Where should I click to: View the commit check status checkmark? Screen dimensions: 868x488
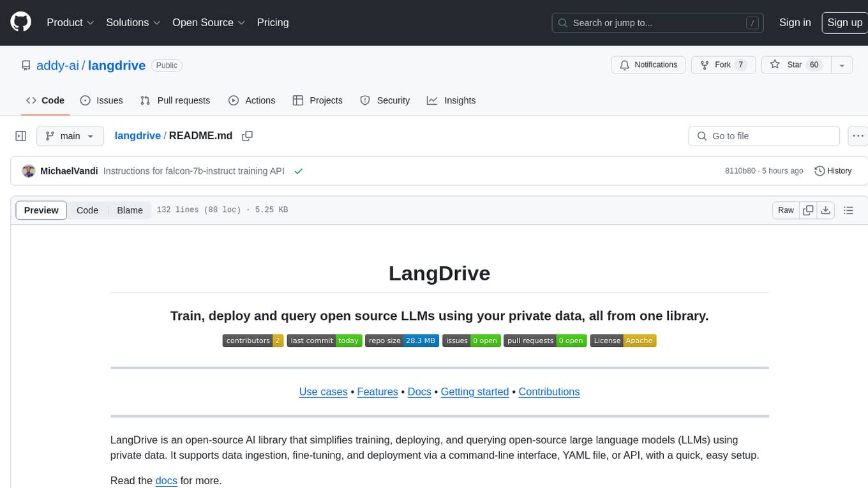[x=298, y=171]
